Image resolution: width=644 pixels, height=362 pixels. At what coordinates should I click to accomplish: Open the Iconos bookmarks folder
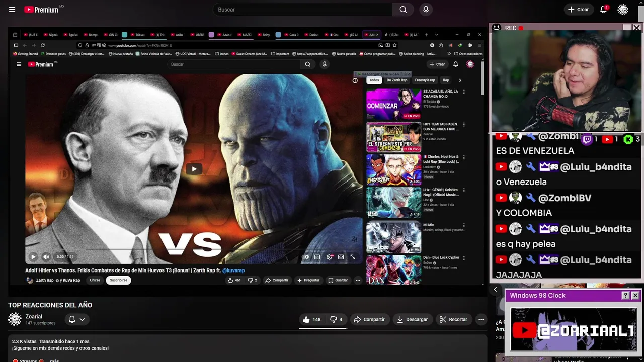click(x=222, y=54)
